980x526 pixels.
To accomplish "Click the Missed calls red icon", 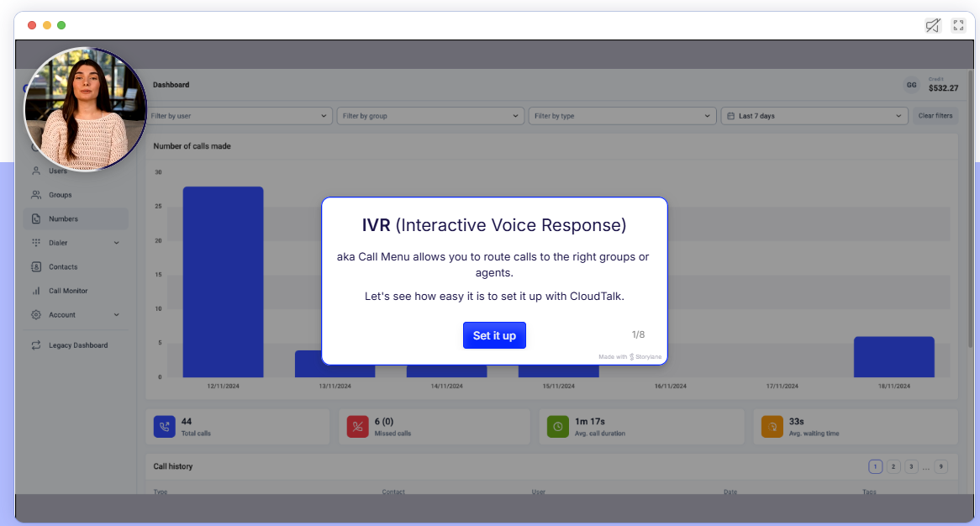I will 357,427.
